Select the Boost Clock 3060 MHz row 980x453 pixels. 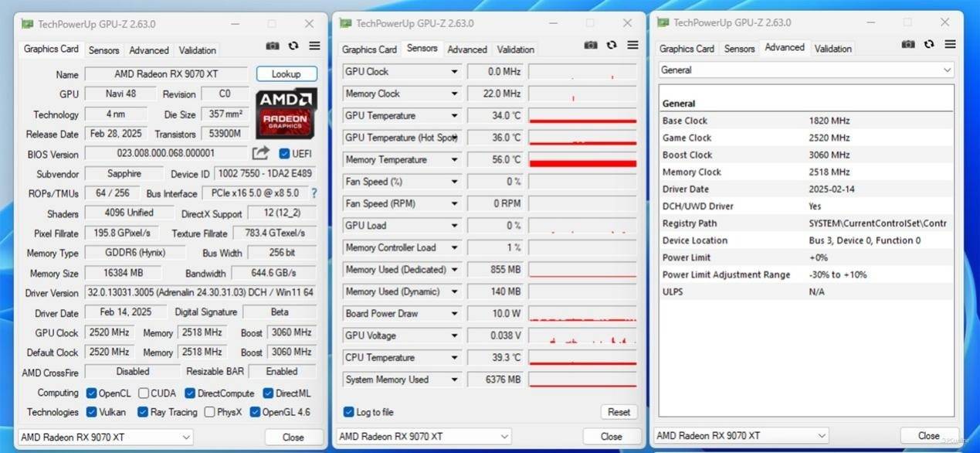pyautogui.click(x=806, y=155)
